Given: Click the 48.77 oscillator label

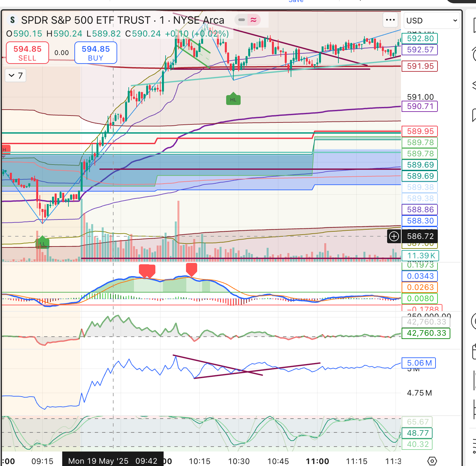Looking at the screenshot, I should 417,433.
